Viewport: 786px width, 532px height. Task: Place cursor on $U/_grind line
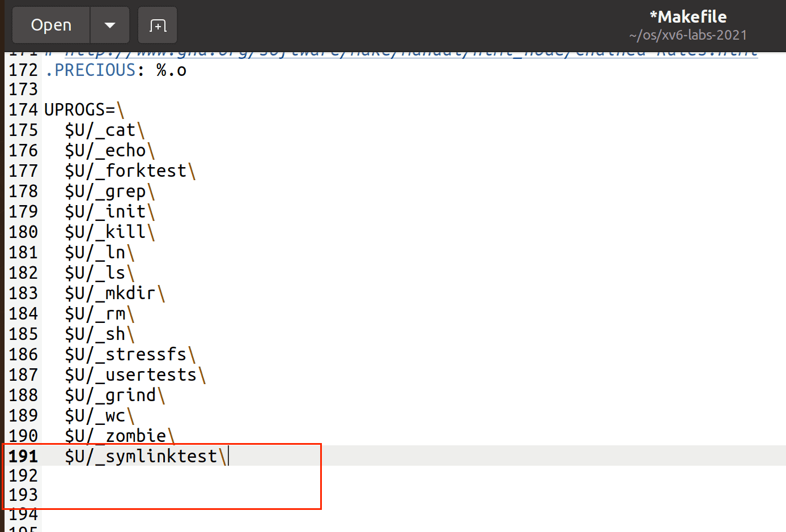110,395
